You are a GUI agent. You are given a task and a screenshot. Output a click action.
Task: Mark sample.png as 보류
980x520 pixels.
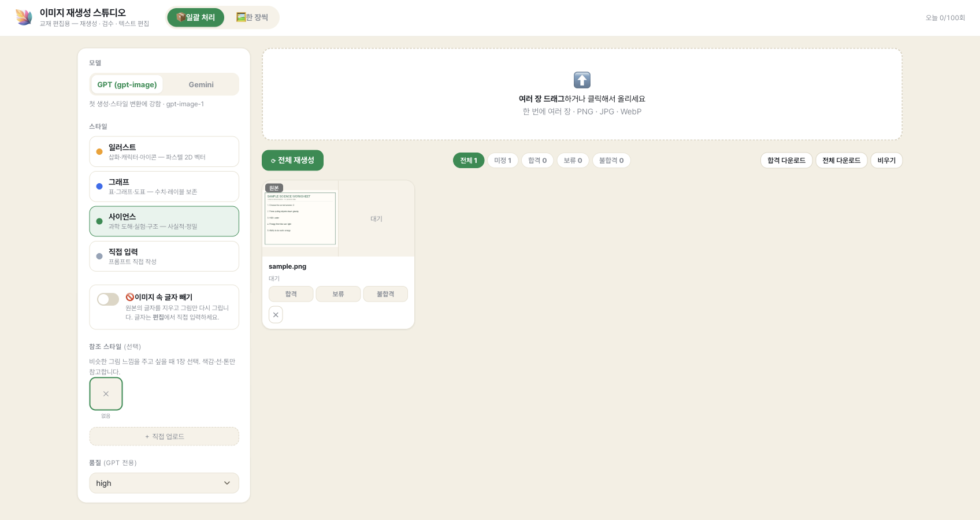coord(338,294)
